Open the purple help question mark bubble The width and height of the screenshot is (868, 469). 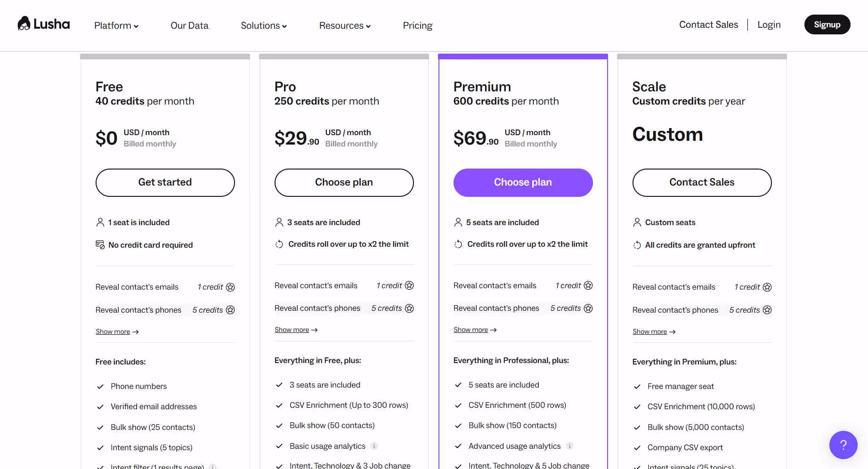[x=844, y=445]
